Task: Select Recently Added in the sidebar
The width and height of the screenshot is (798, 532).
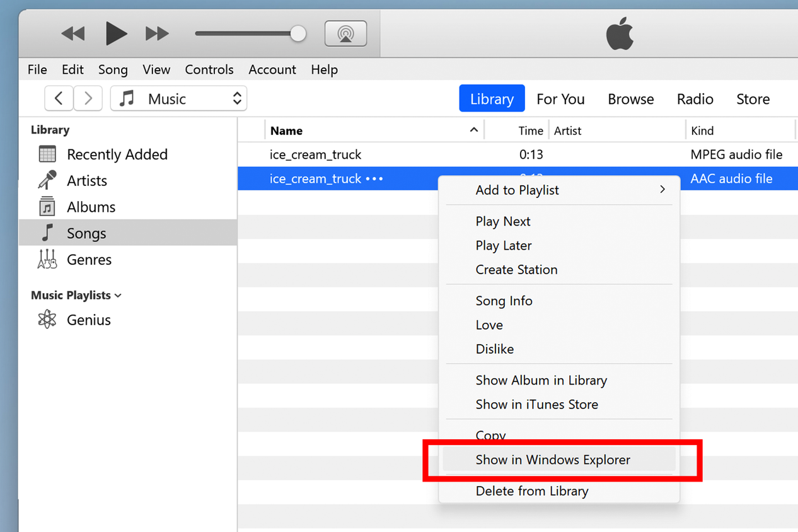Action: (117, 154)
